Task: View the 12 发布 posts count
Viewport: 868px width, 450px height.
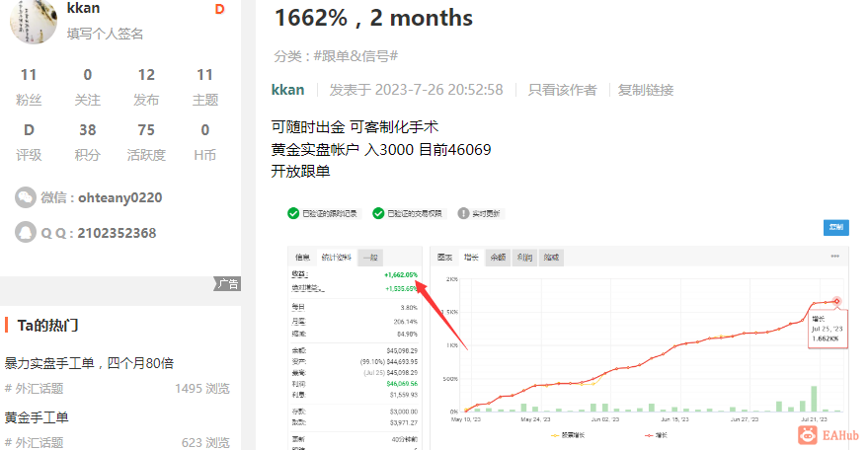Action: pos(146,86)
